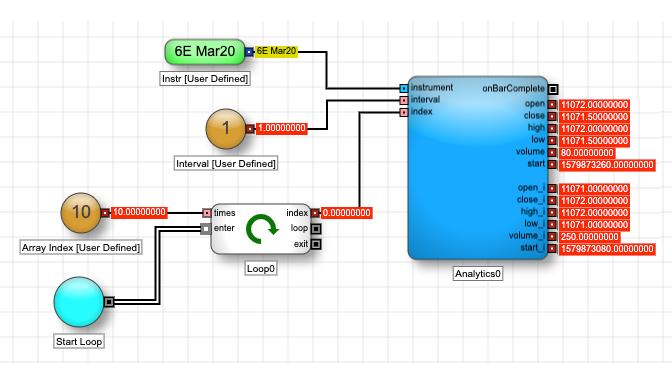Image resolution: width=672 pixels, height=381 pixels.
Task: Select the Loop0 index output value 0.00000000
Action: point(346,213)
